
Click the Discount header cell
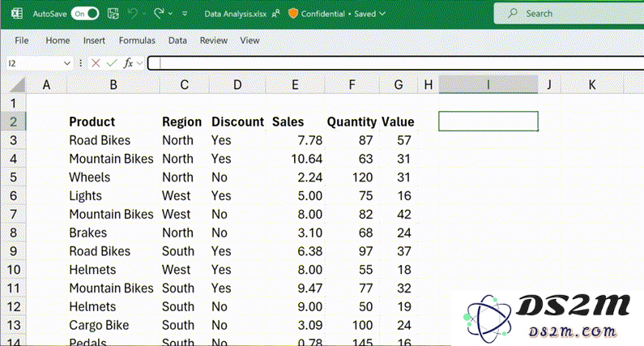(x=237, y=122)
